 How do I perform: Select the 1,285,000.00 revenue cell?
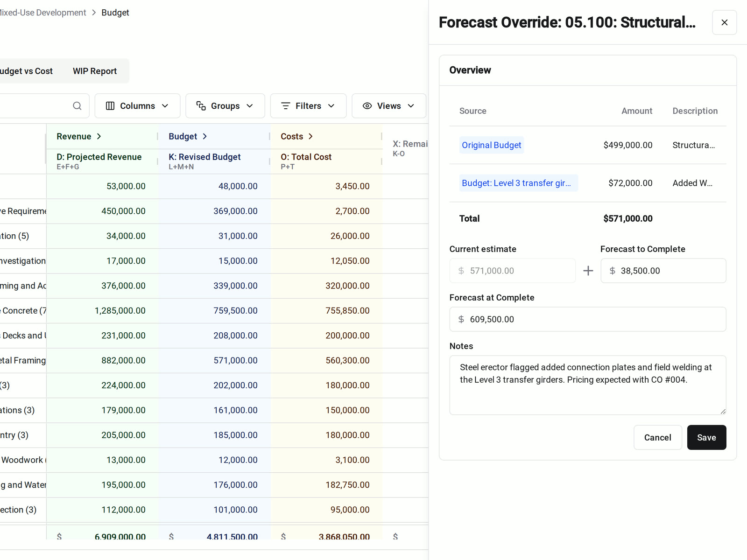[x=102, y=310]
